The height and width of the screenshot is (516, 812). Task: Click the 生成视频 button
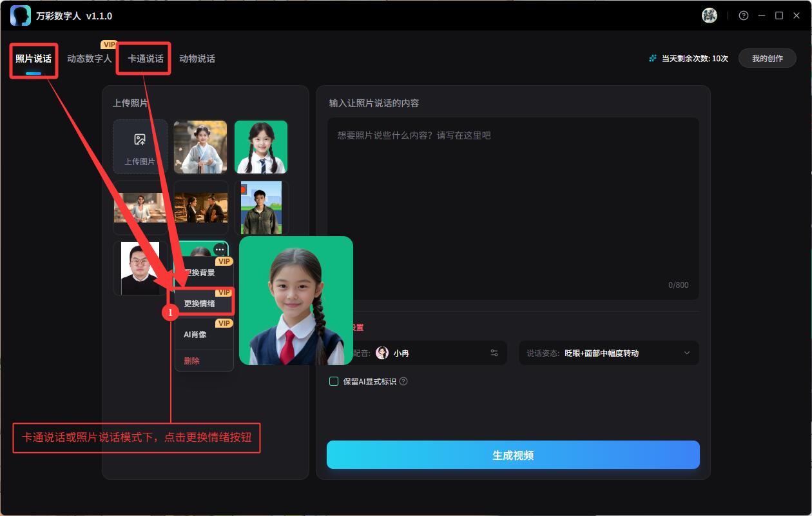click(513, 455)
